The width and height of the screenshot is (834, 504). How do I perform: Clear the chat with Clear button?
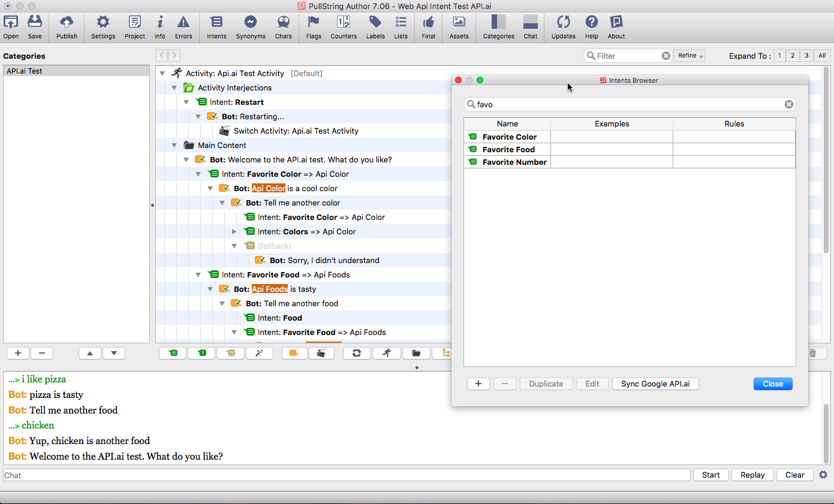tap(795, 475)
